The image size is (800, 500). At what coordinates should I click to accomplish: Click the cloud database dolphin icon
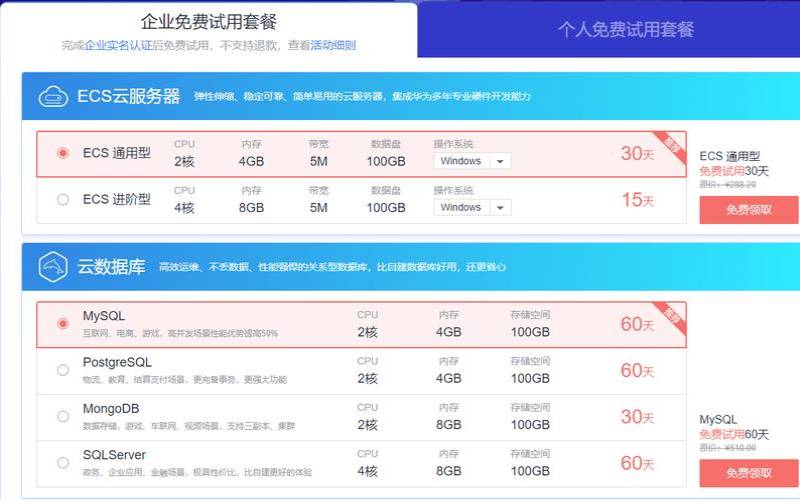pos(53,266)
